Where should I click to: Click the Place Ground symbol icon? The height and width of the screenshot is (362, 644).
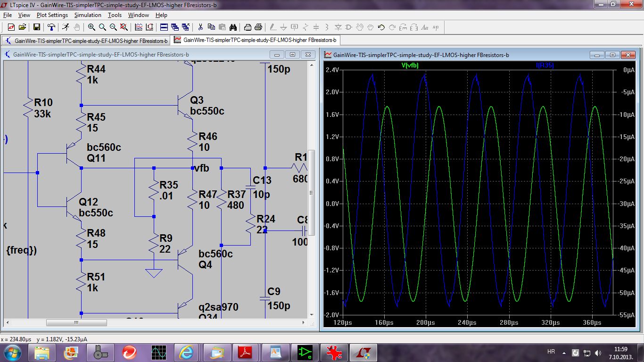coord(284,27)
